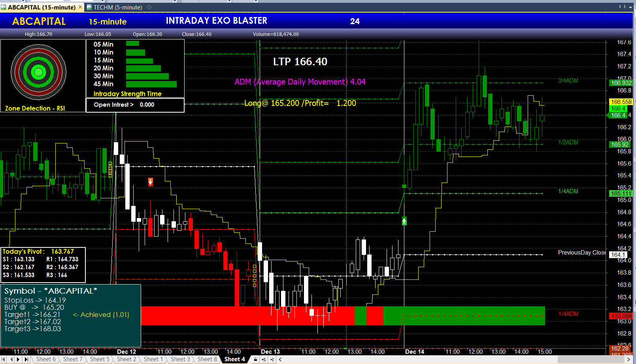636x364 pixels.
Task: Click the Intraday Strength Time caption
Action: 127,94
